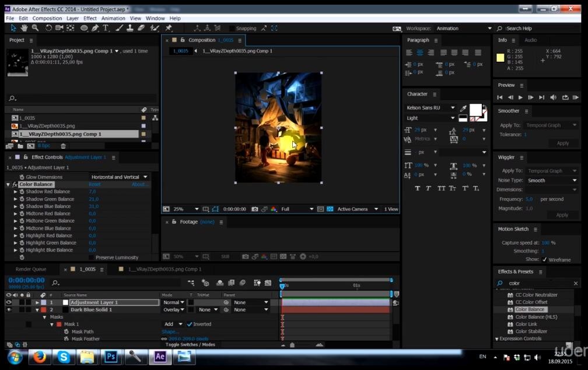Enable All Caps in Character panel

pos(441,188)
